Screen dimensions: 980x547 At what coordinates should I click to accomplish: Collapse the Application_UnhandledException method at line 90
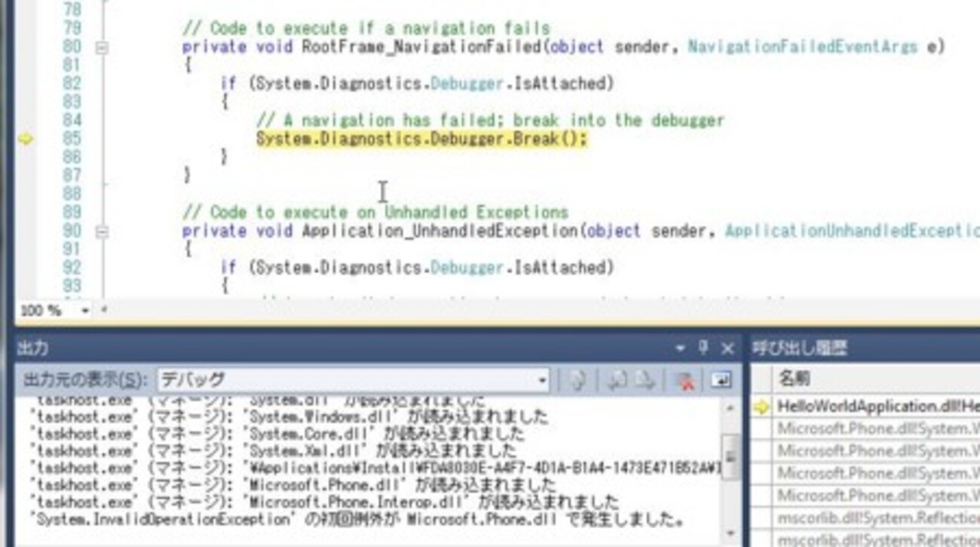click(x=102, y=232)
